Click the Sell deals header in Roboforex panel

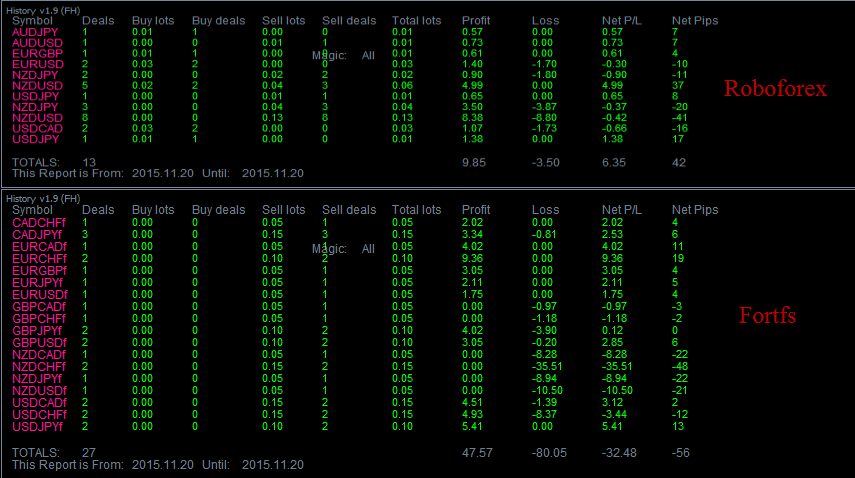[349, 21]
